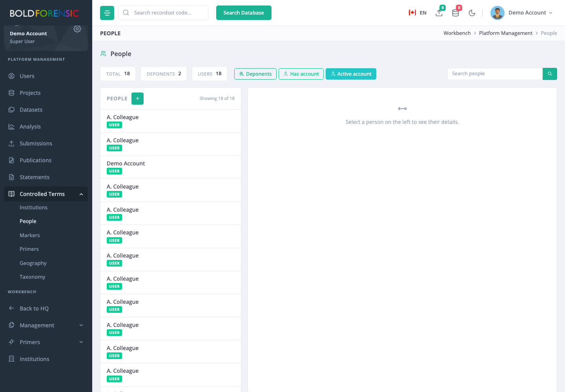565x392 pixels.
Task: Click the user avatar picture in header
Action: (x=497, y=13)
